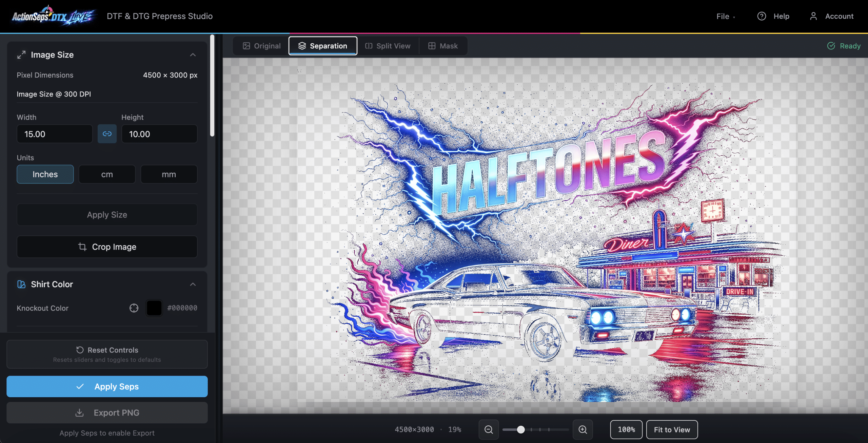Toggle the width-height aspect link icon
Viewport: 868px width, 443px height.
click(107, 134)
